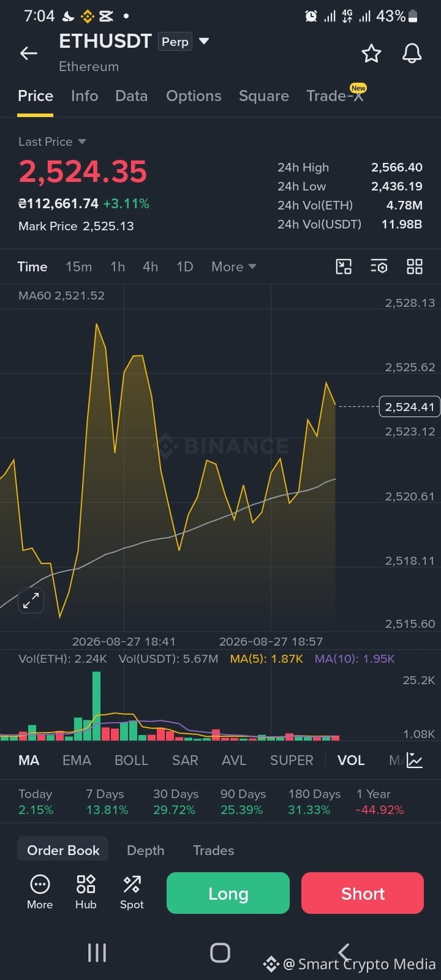This screenshot has width=441, height=980.
Task: Select the 4h chart interval
Action: click(x=151, y=266)
